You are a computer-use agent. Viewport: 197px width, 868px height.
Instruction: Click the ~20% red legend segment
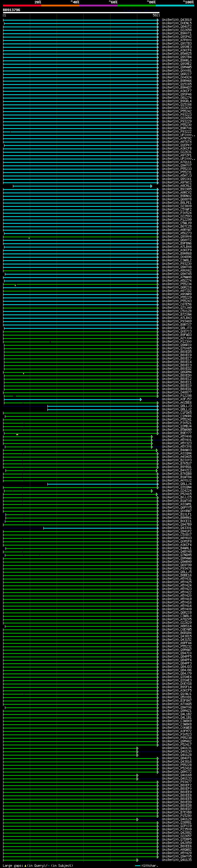22,6
